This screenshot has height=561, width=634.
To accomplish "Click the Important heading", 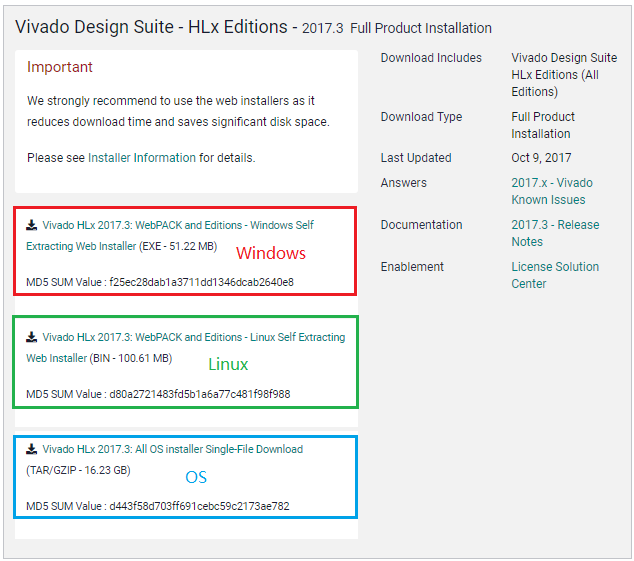I will [x=60, y=67].
